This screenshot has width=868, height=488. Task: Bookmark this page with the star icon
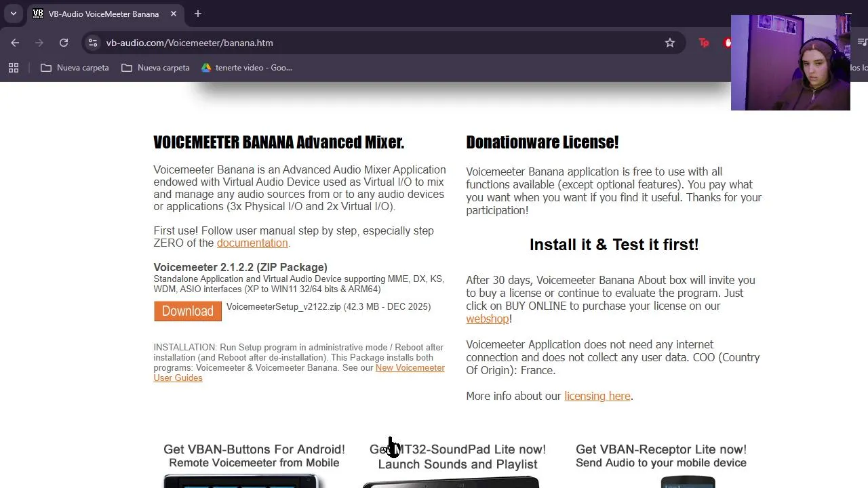(x=670, y=43)
